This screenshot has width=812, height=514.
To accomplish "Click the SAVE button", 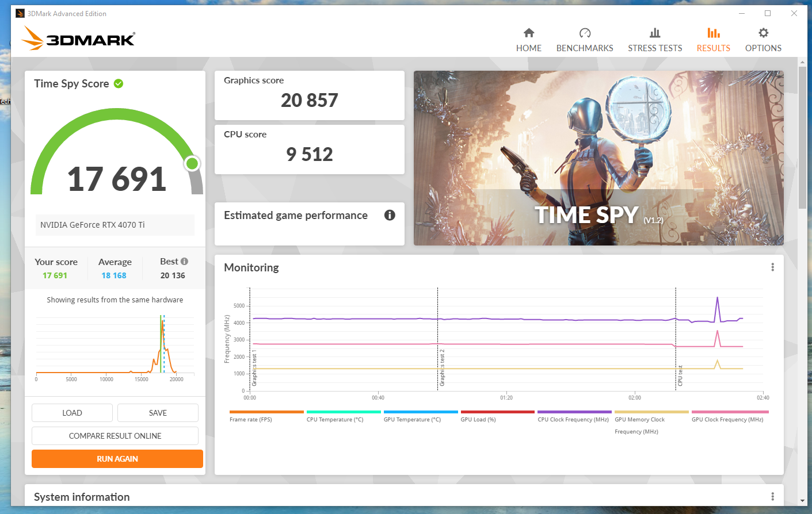I will pyautogui.click(x=158, y=413).
